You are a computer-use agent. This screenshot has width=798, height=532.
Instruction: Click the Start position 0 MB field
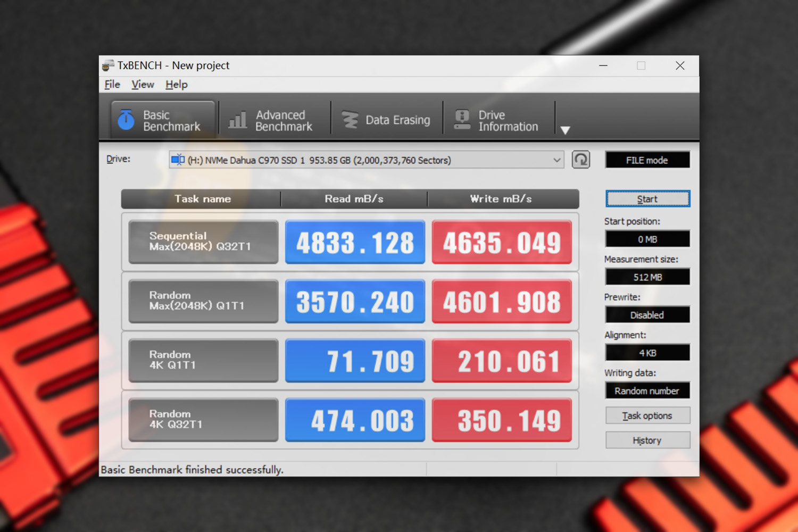pyautogui.click(x=647, y=239)
